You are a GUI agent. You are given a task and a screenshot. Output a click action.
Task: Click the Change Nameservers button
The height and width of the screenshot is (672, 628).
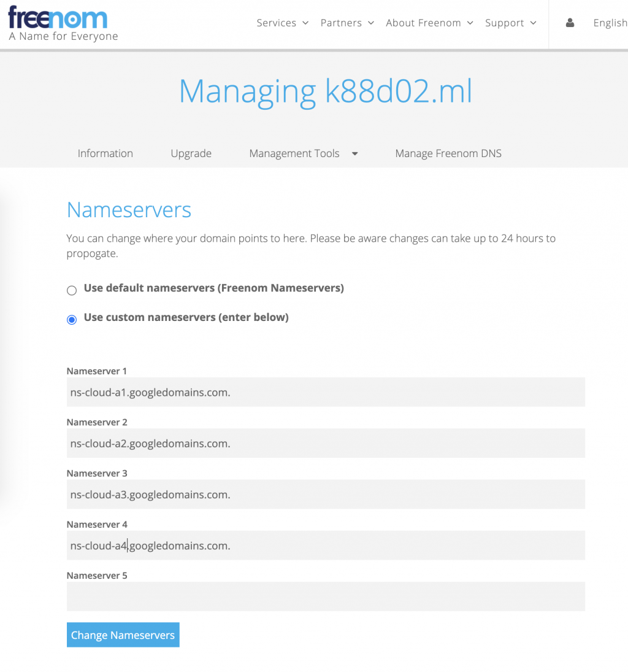123,635
